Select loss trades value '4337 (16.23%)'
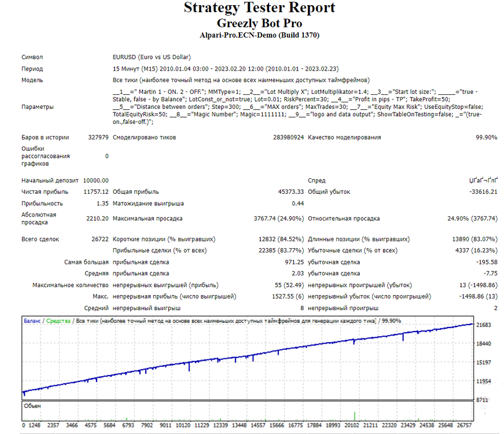The width and height of the screenshot is (504, 434). (x=476, y=251)
